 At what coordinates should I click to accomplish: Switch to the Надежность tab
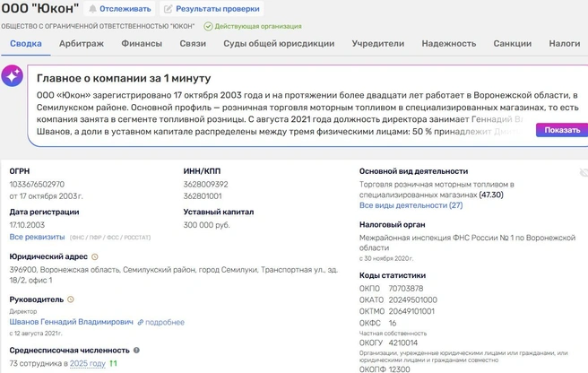click(x=449, y=44)
